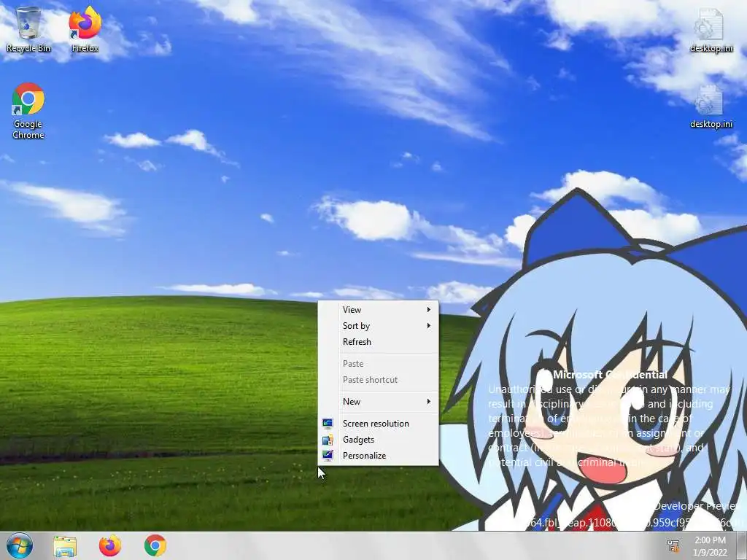Click the Screen resolution monitor icon
The width and height of the screenshot is (747, 560).
click(328, 424)
